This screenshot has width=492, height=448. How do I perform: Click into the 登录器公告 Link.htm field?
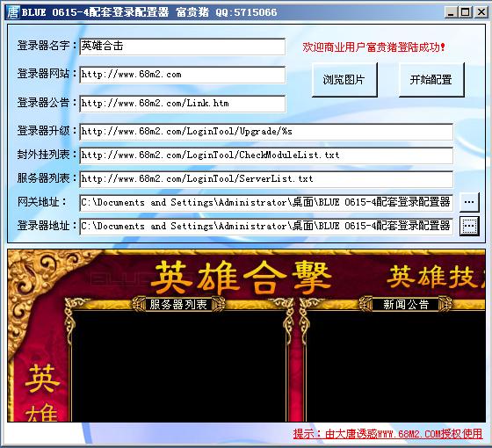point(183,104)
